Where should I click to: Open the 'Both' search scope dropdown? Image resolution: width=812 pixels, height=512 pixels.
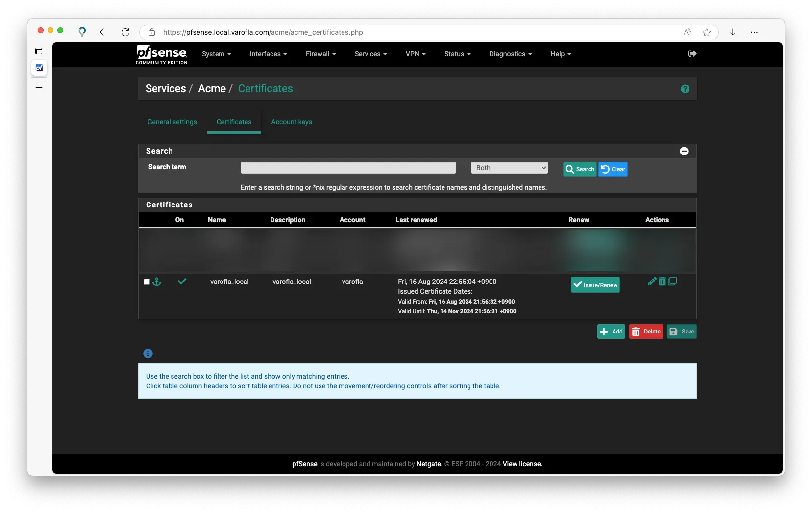pos(509,168)
